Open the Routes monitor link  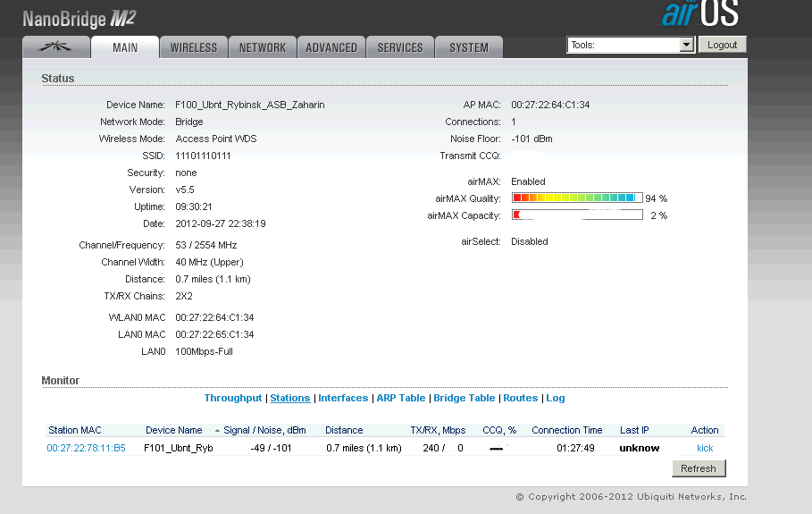[x=521, y=398]
